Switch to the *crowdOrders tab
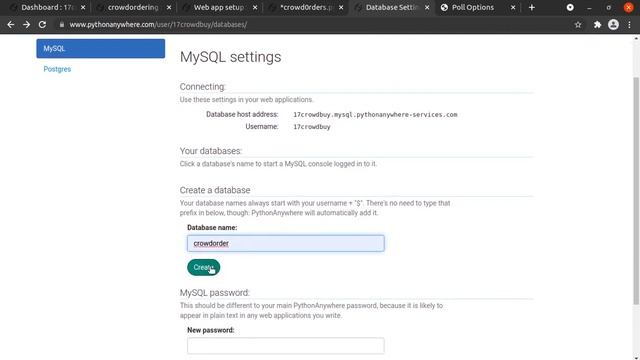Image resolution: width=640 pixels, height=360 pixels. pyautogui.click(x=305, y=7)
